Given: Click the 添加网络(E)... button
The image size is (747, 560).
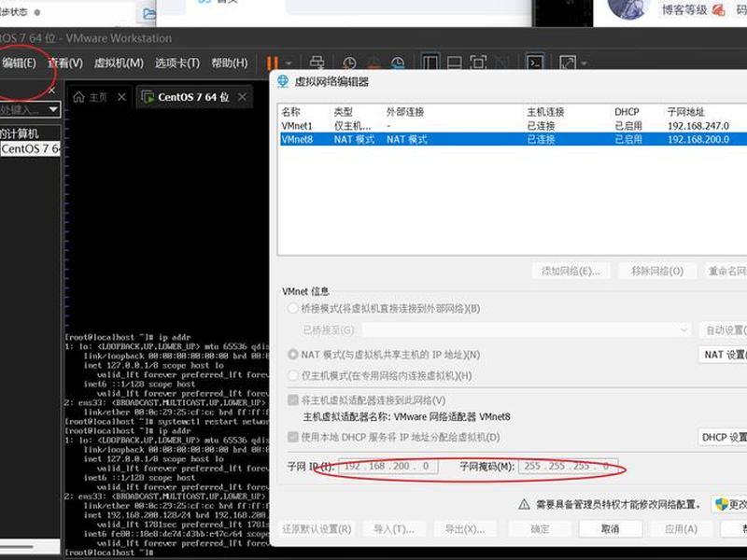Looking at the screenshot, I should (571, 271).
